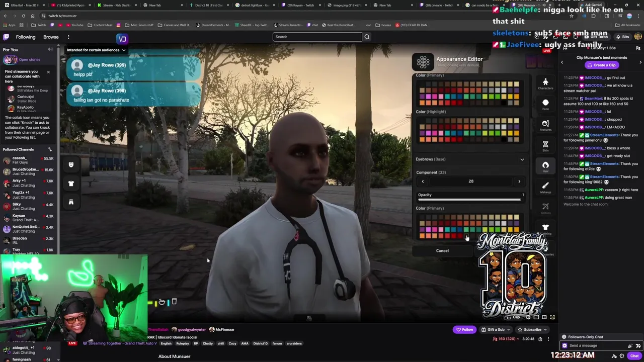This screenshot has width=644, height=362.
Task: Go to browser home page
Action: [x=33, y=16]
